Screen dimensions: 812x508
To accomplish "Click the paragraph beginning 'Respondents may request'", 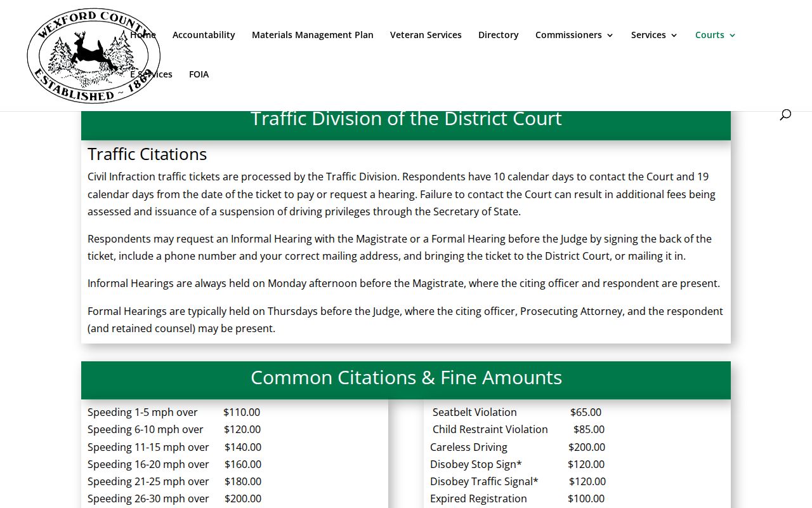I will tap(400, 248).
